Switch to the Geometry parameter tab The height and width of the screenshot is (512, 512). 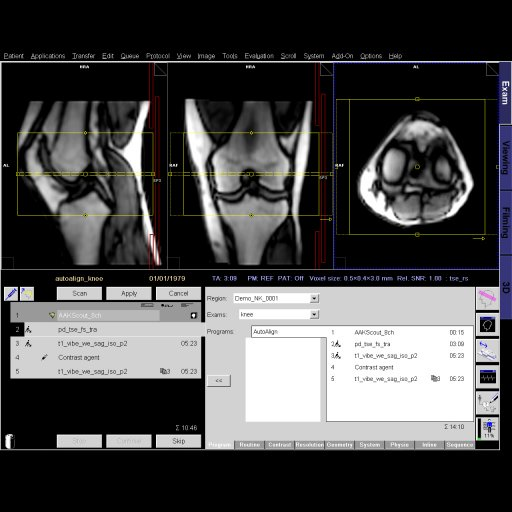(x=340, y=445)
